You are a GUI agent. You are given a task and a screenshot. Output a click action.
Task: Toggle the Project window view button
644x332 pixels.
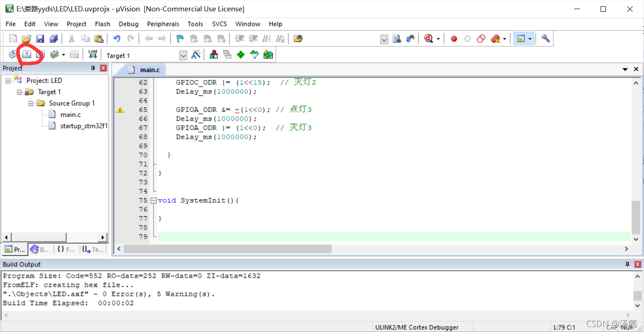click(520, 39)
